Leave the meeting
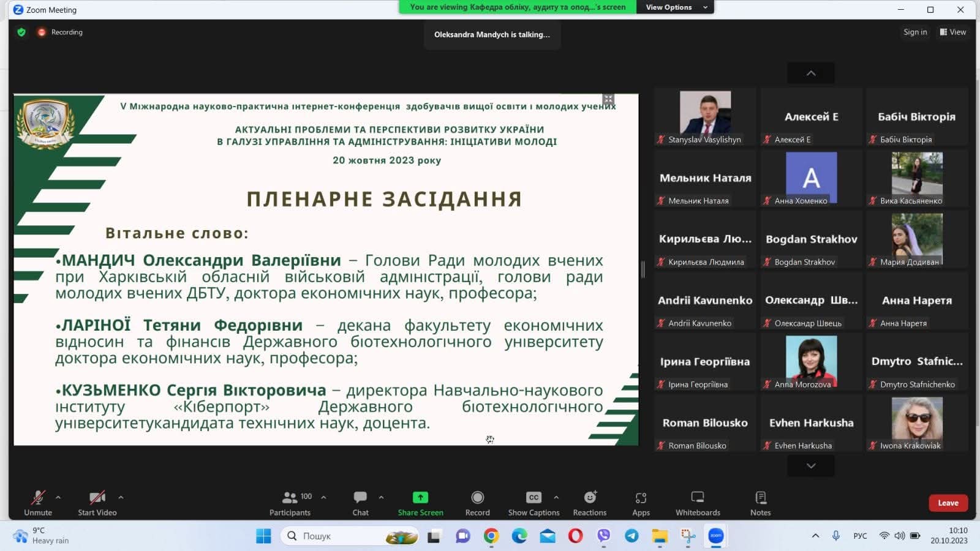This screenshot has width=980, height=551. coord(948,503)
